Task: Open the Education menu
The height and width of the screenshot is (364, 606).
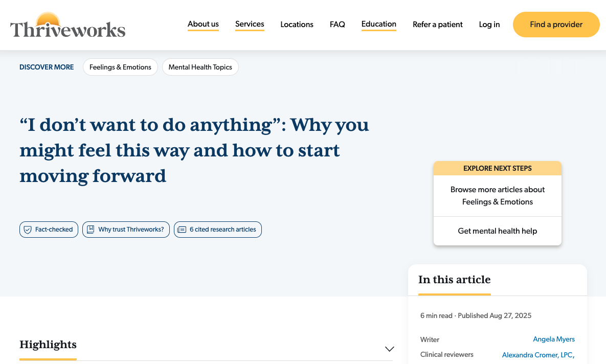Action: pos(379,25)
